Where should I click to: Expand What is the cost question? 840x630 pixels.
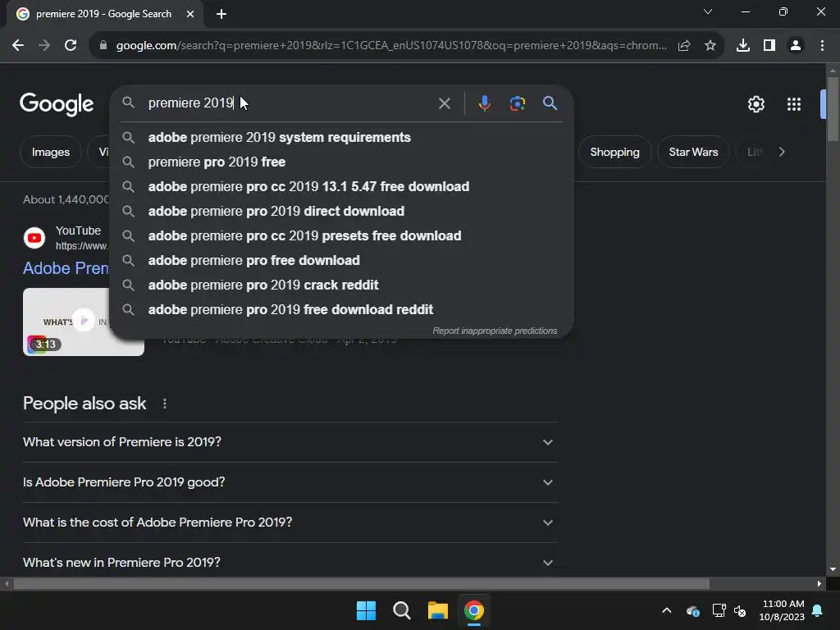290,523
